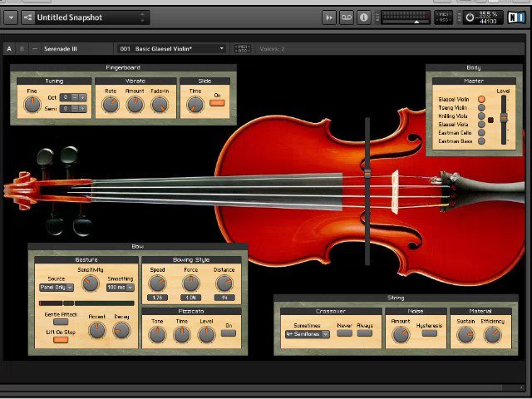Click the Accent knob
The height and width of the screenshot is (399, 532).
(97, 330)
